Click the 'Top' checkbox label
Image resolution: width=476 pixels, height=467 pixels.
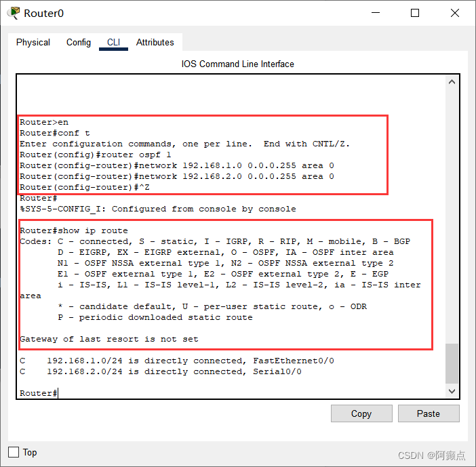[x=30, y=452]
